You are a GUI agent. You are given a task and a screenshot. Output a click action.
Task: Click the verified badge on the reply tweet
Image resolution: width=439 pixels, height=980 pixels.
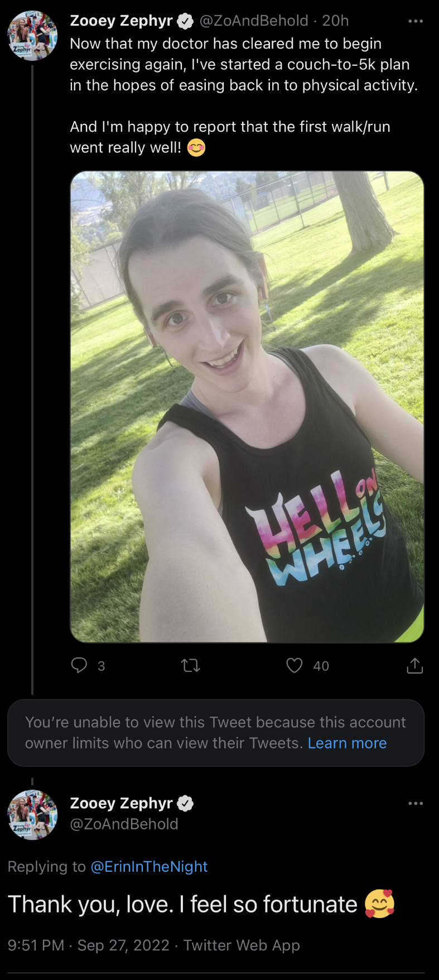[x=185, y=804]
